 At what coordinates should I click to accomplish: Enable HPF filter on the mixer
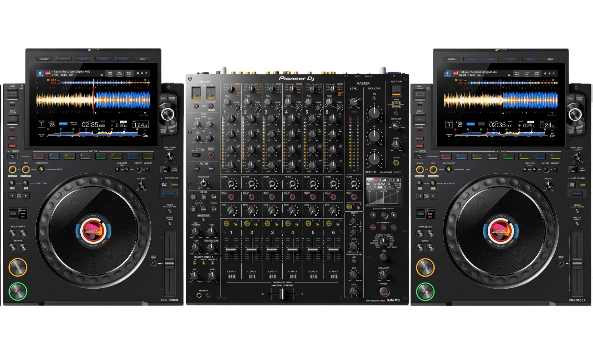pos(211,169)
